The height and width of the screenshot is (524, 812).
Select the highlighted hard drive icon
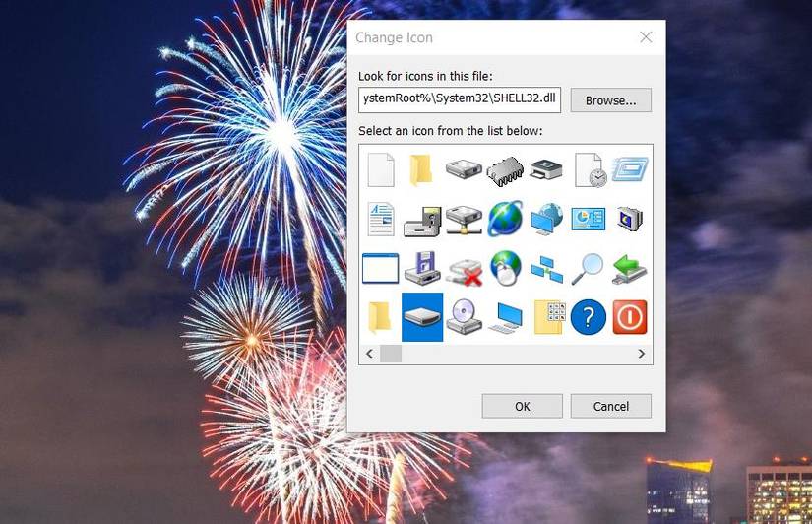pos(422,317)
